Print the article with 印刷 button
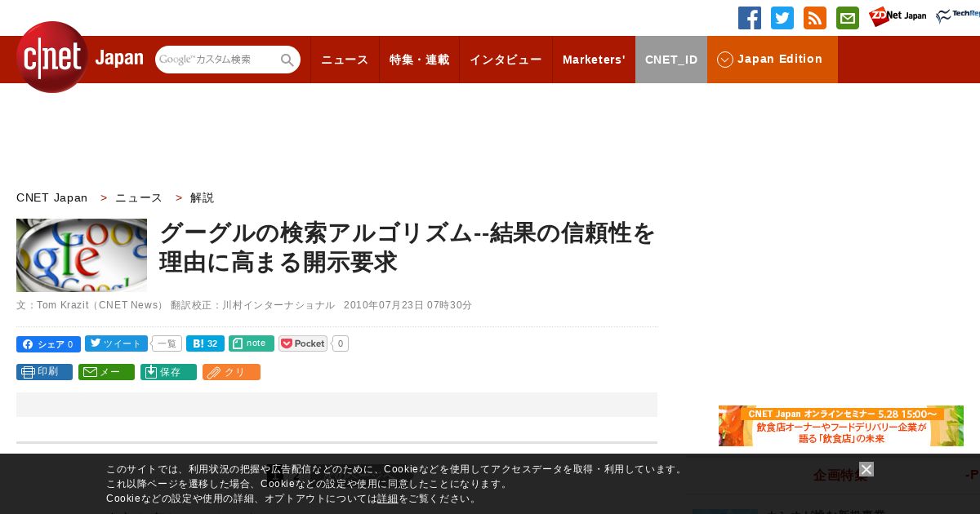 pyautogui.click(x=44, y=372)
